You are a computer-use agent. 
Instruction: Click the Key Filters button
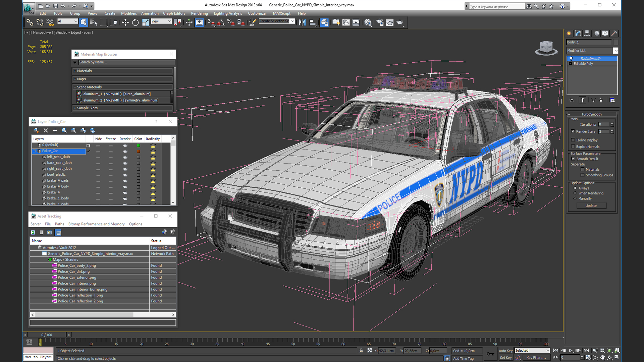tap(536, 358)
